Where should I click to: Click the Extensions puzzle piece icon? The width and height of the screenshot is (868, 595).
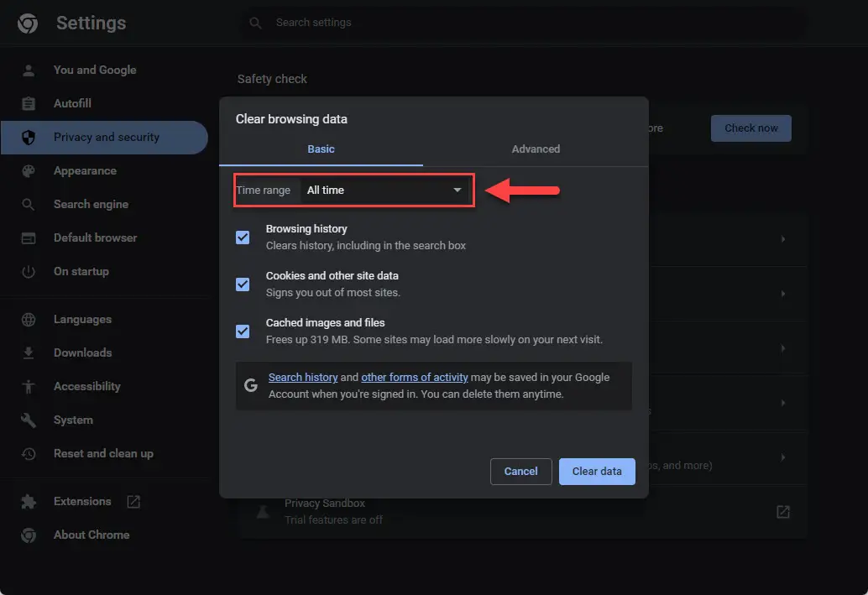(29, 502)
